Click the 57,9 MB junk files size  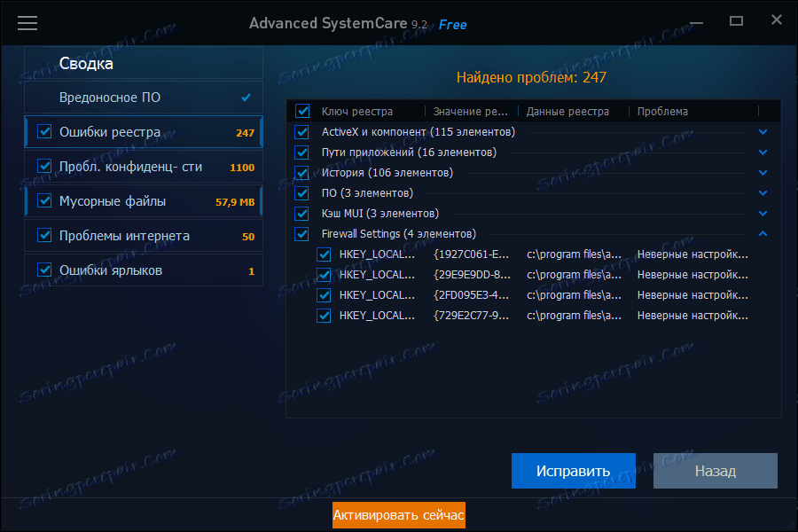235,202
